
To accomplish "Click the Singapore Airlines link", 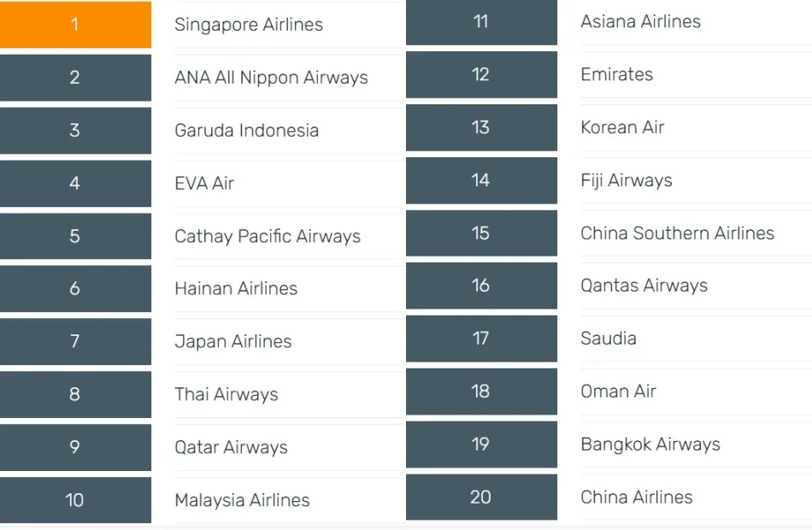I will pos(249,25).
